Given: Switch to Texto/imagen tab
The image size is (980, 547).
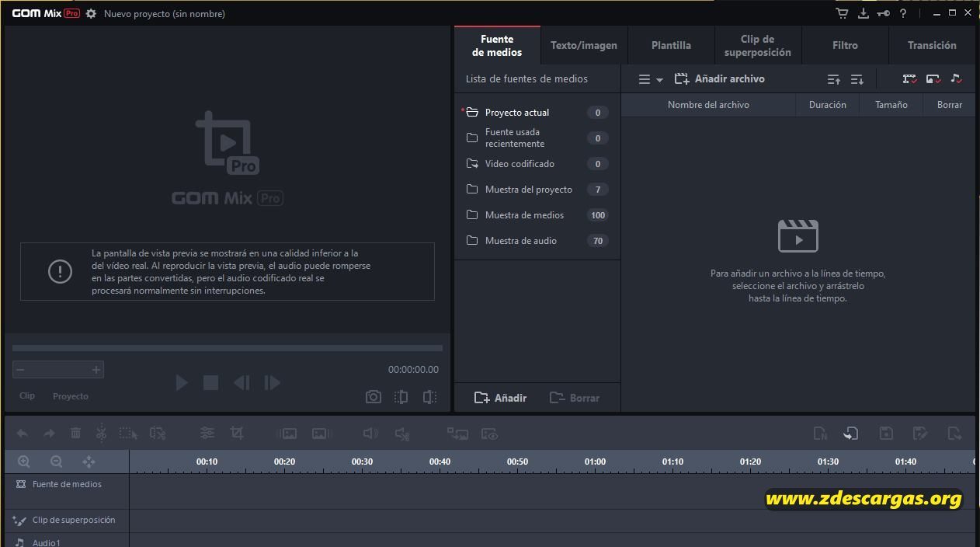Looking at the screenshot, I should [584, 45].
